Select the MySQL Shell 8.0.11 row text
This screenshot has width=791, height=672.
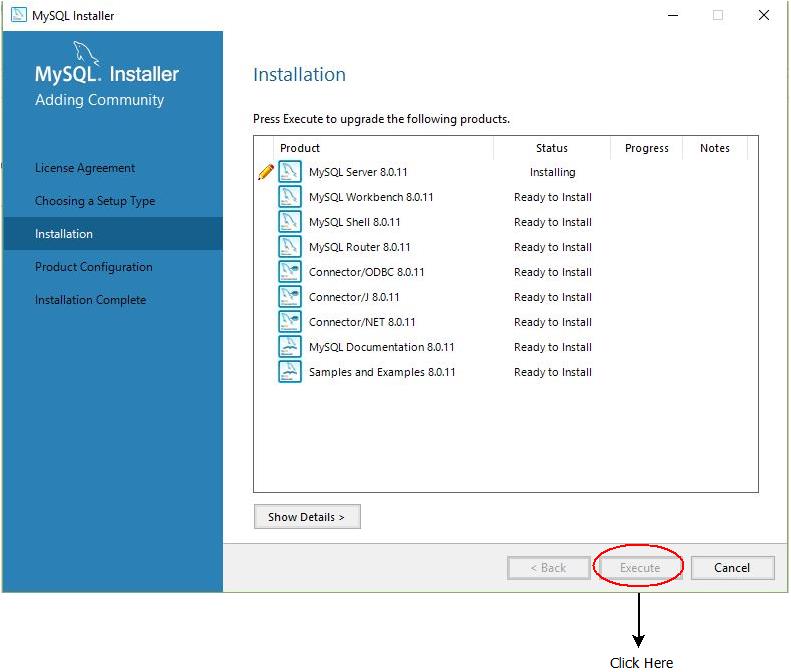pyautogui.click(x=354, y=222)
